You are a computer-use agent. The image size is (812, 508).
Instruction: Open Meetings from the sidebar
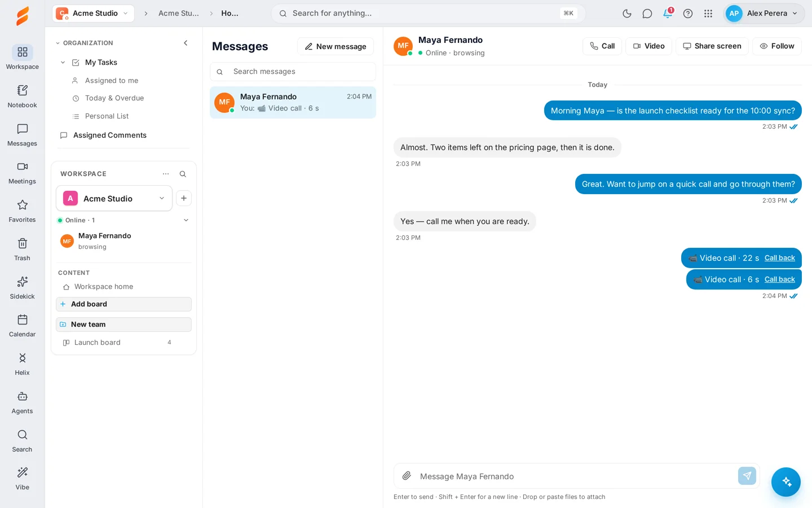pyautogui.click(x=22, y=173)
